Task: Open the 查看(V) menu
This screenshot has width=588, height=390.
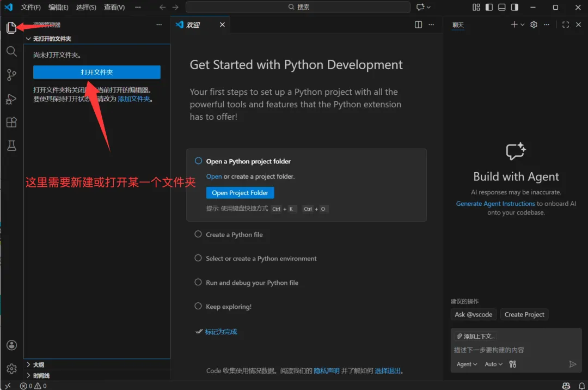Action: [x=114, y=7]
